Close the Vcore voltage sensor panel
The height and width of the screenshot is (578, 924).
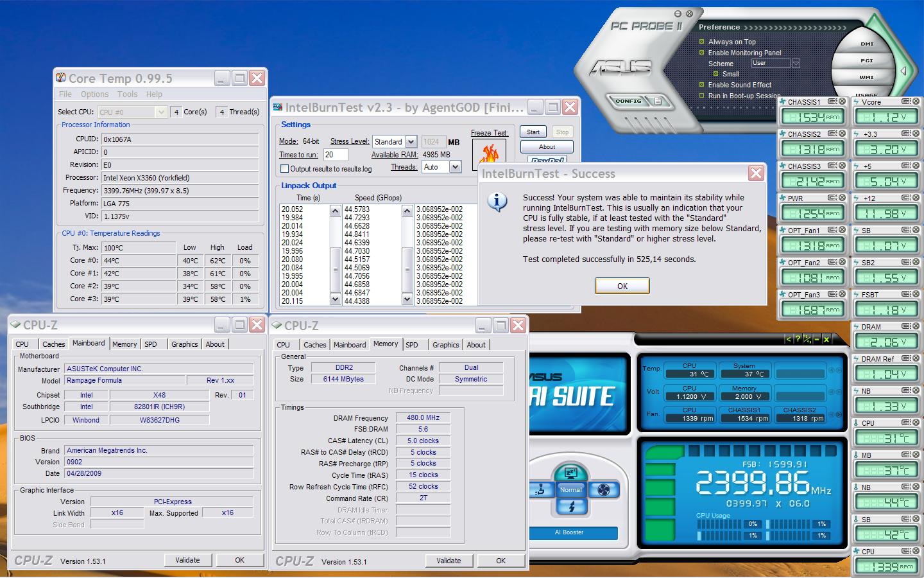[916, 101]
